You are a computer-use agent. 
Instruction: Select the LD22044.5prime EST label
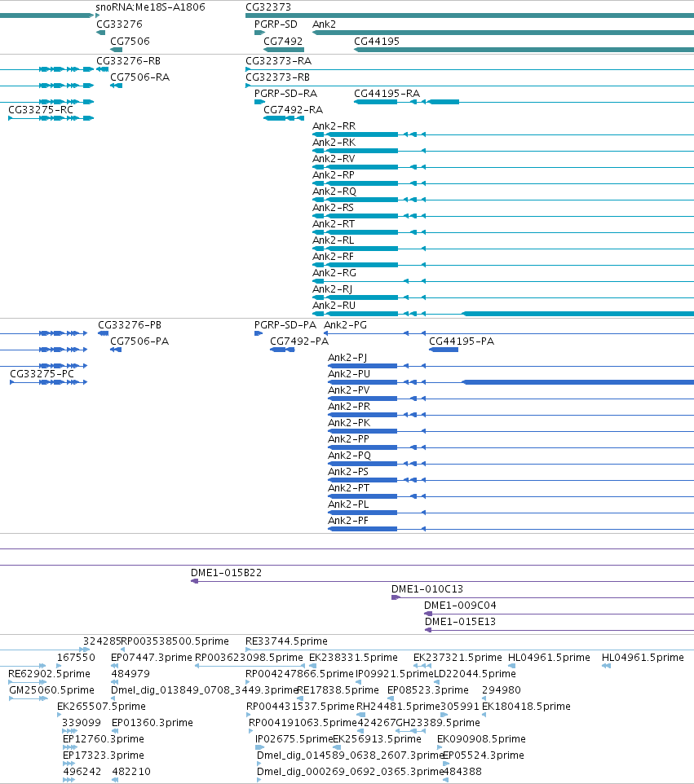[475, 674]
